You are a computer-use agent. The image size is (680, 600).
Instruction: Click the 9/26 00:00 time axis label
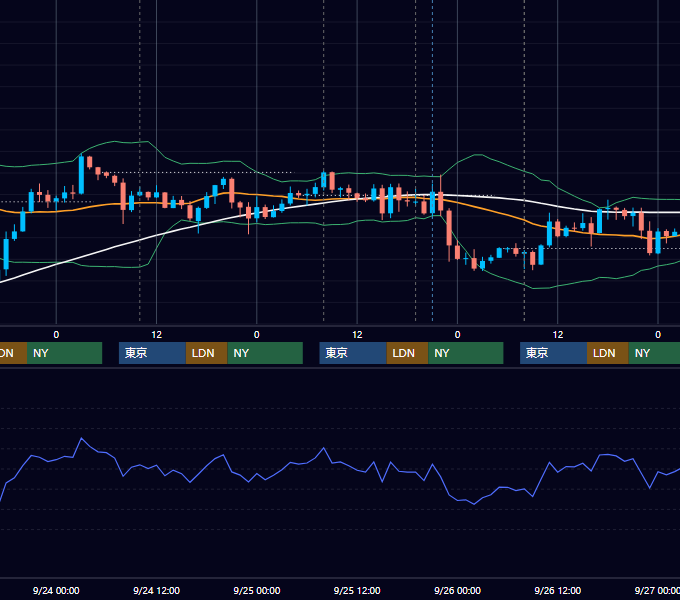coord(458,590)
